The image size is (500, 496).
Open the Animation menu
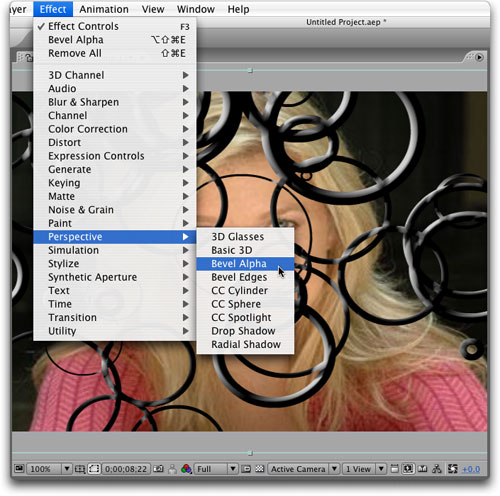tap(104, 9)
